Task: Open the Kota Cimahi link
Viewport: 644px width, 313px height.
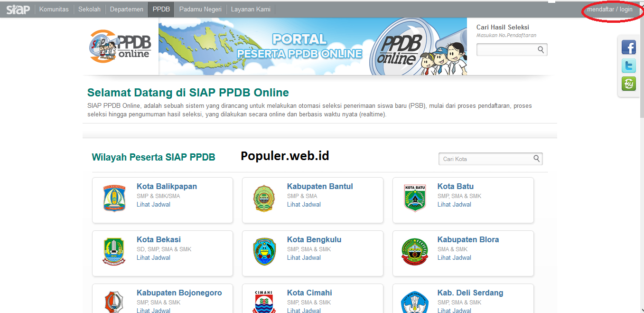Action: click(309, 293)
